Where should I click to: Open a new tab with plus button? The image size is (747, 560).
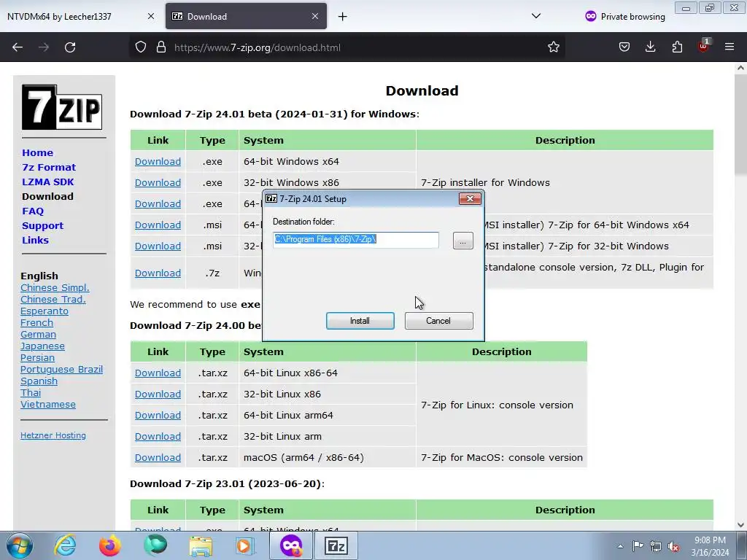pyautogui.click(x=343, y=17)
